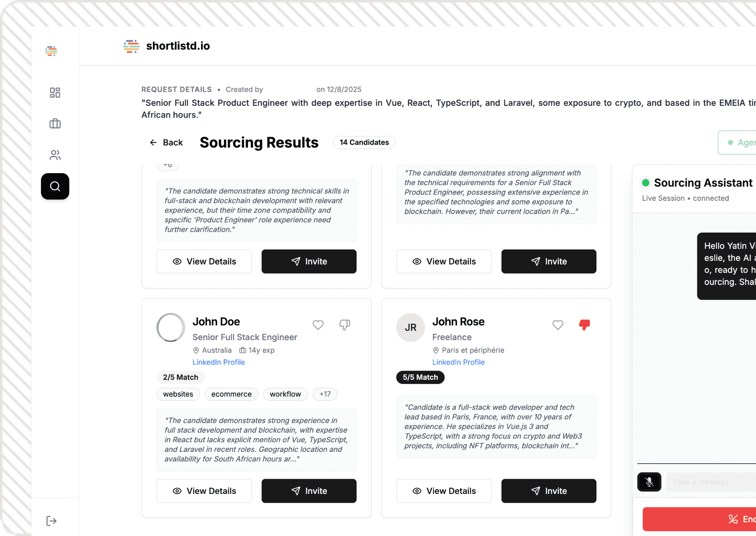
Task: Expand the +6 tags on the top candidate
Action: click(x=167, y=165)
